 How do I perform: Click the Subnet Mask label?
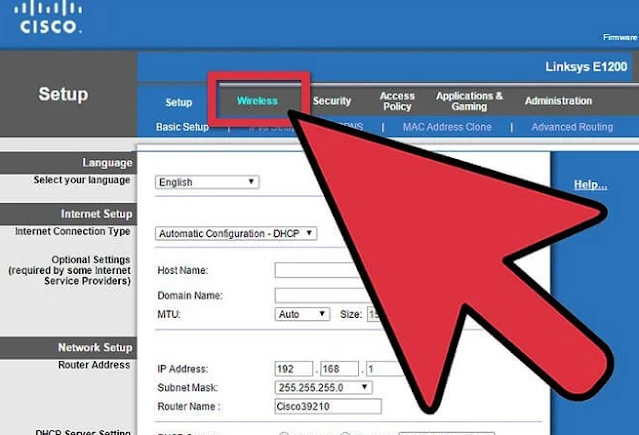pyautogui.click(x=187, y=388)
